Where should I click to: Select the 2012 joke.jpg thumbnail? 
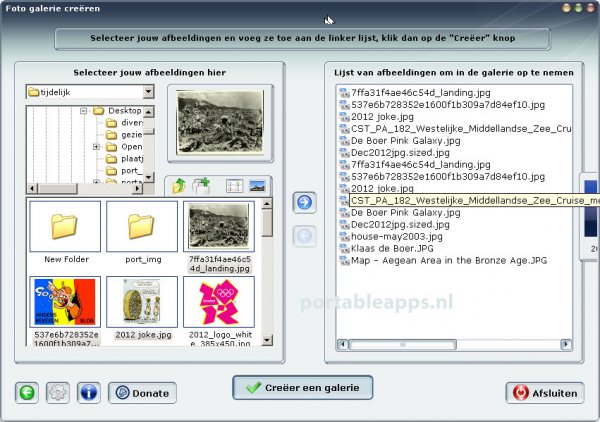[142, 309]
